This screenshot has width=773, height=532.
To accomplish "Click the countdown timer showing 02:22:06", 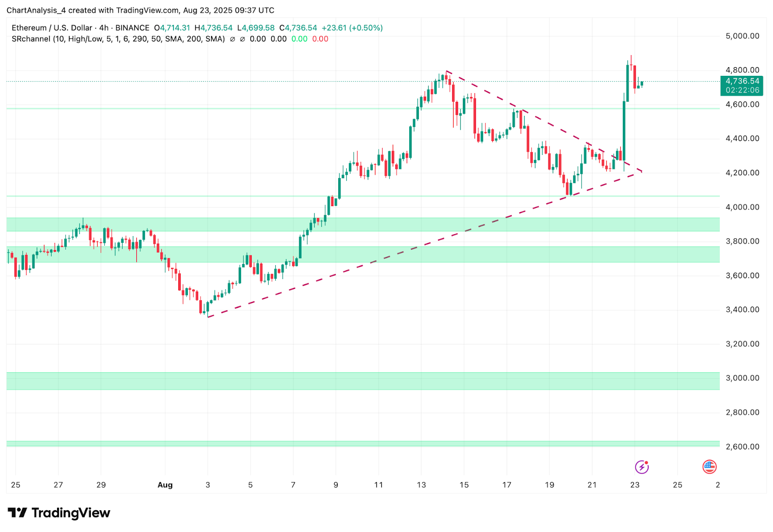I will click(x=743, y=91).
